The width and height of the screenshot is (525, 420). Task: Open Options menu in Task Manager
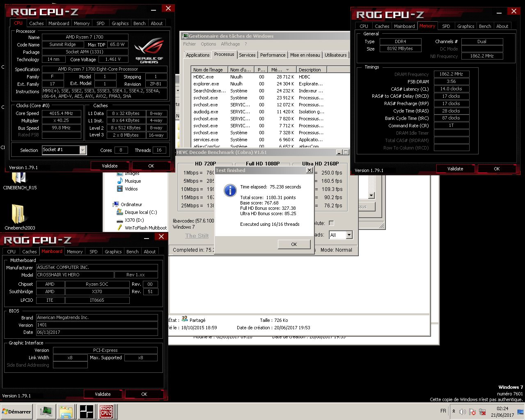pyautogui.click(x=209, y=44)
